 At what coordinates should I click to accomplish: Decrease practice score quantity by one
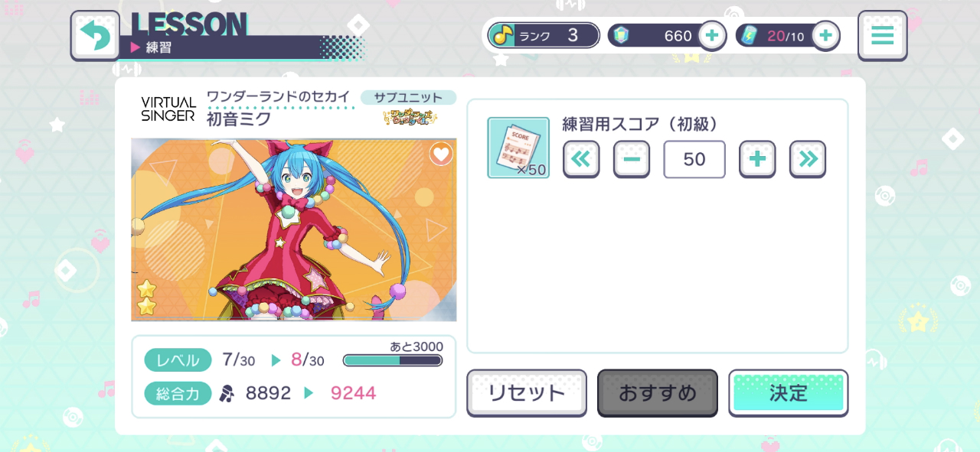click(632, 159)
